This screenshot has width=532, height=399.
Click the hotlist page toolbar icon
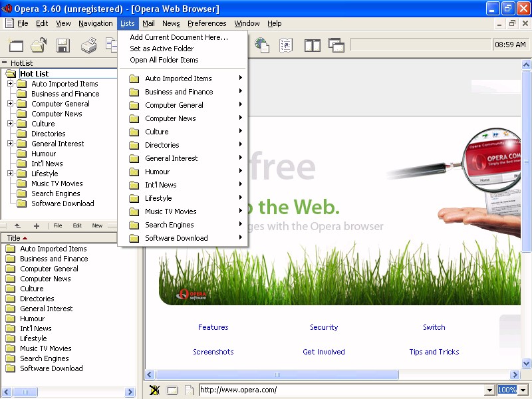286,45
